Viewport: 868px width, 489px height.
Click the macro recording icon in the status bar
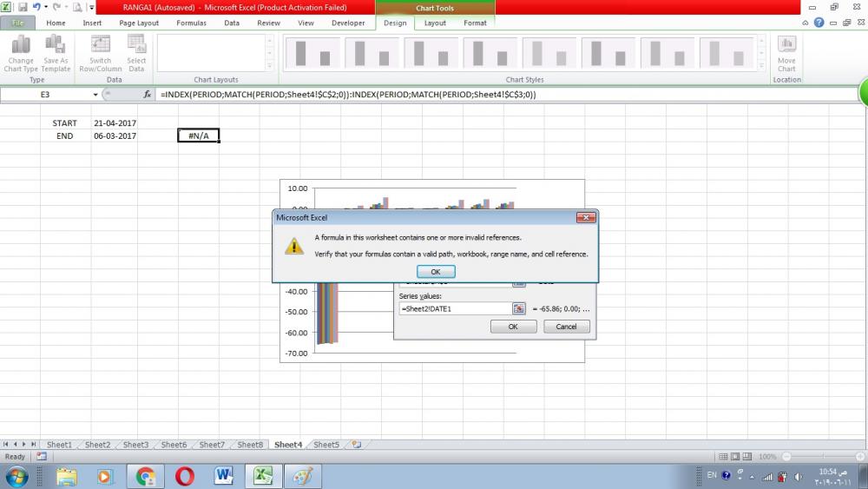42,456
